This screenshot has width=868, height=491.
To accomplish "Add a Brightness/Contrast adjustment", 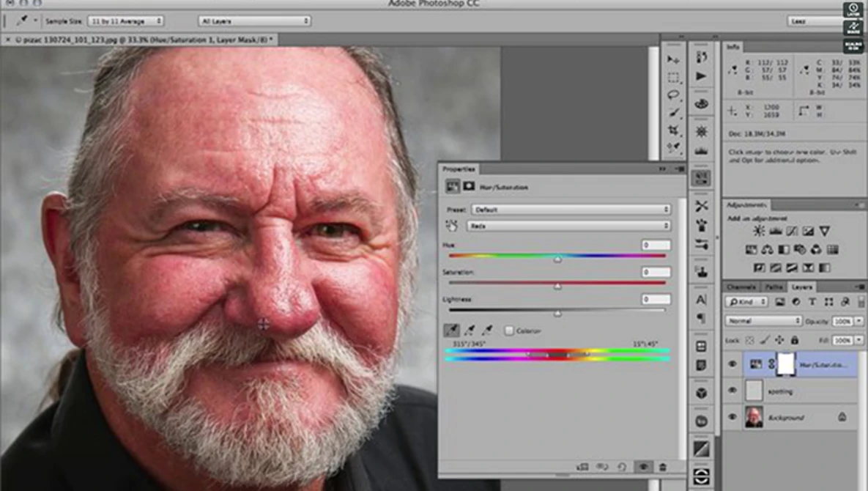I will click(x=759, y=231).
